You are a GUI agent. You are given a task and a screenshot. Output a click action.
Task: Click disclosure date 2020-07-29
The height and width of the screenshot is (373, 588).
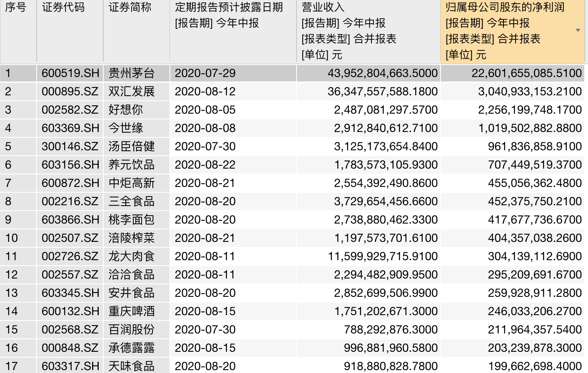[x=205, y=73]
